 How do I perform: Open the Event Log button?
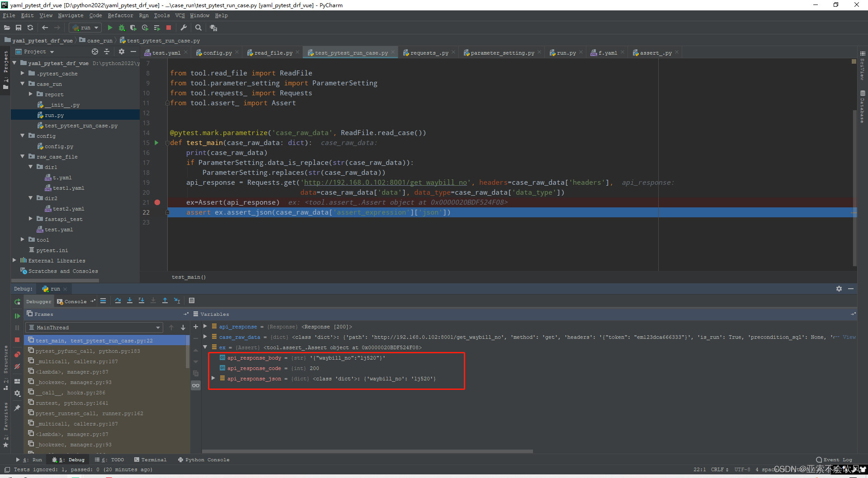click(834, 460)
